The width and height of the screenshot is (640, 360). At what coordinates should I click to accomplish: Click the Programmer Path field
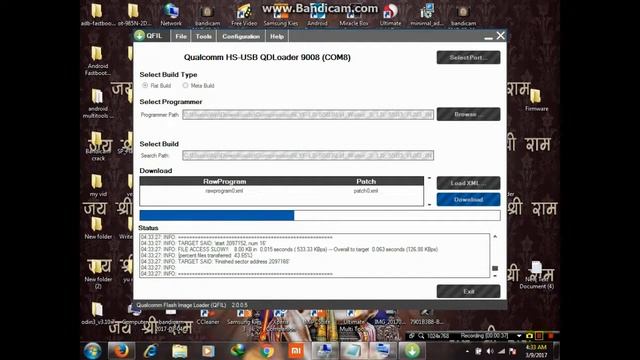(x=308, y=115)
